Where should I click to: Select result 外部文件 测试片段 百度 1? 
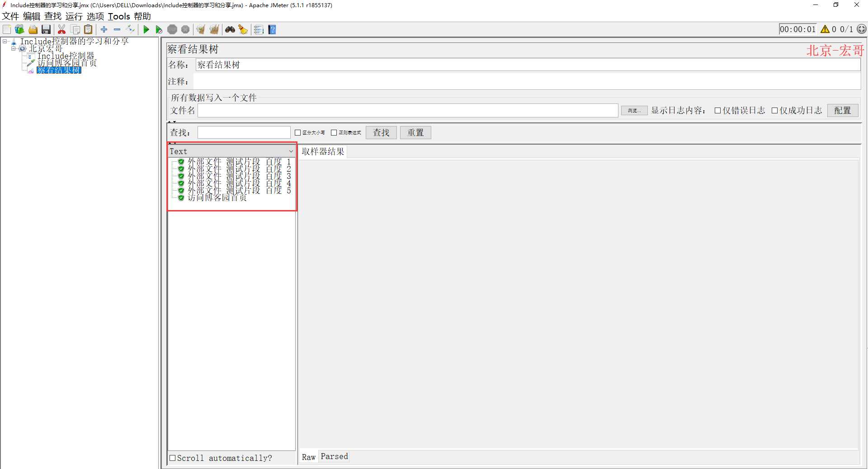(239, 162)
